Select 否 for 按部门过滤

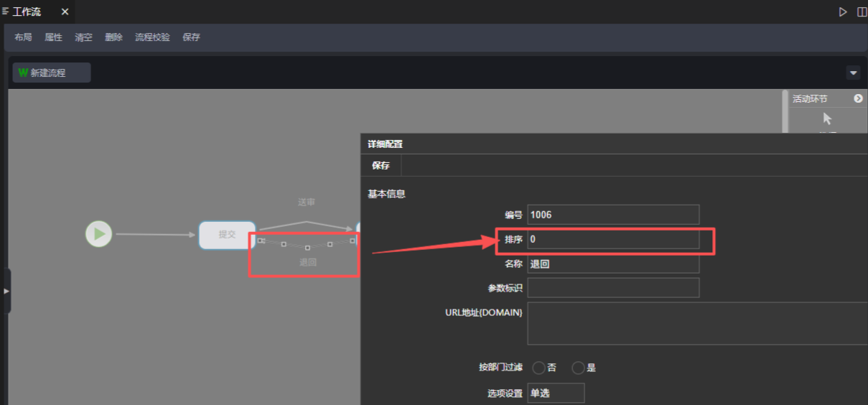click(539, 368)
